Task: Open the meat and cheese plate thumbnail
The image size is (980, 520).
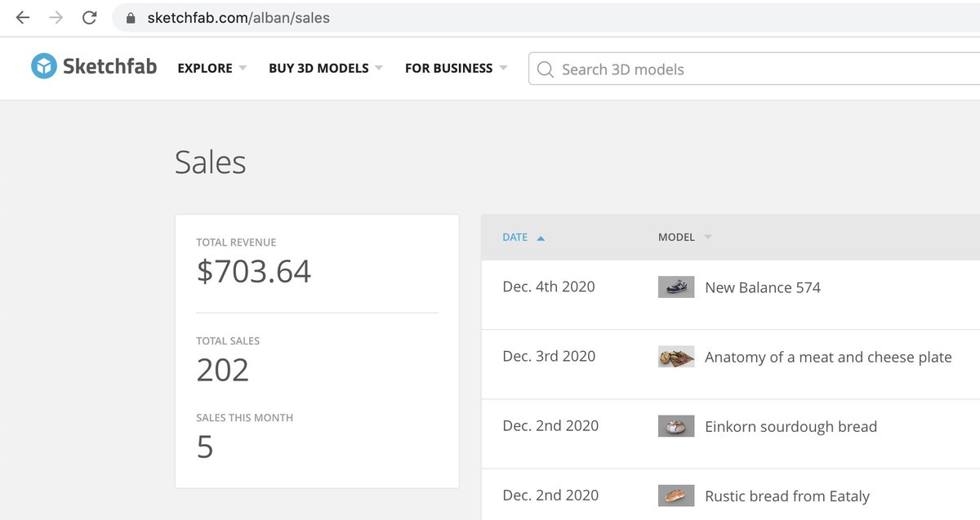Action: point(676,357)
